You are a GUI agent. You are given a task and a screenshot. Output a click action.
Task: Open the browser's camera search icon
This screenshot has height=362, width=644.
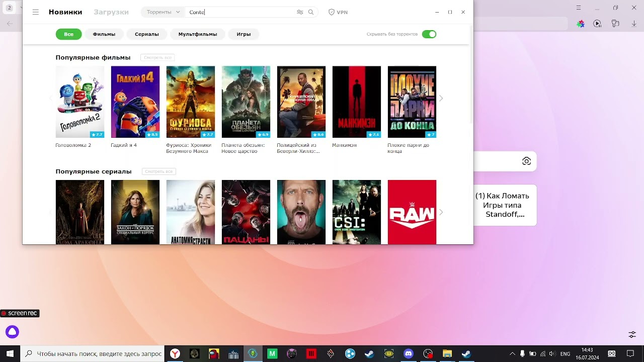526,161
